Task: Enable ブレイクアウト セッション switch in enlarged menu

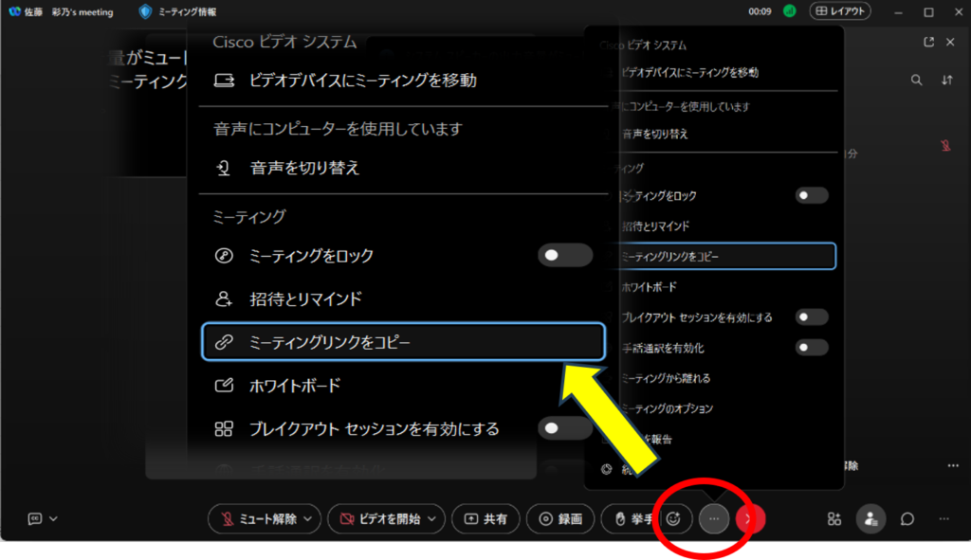Action: (x=565, y=428)
